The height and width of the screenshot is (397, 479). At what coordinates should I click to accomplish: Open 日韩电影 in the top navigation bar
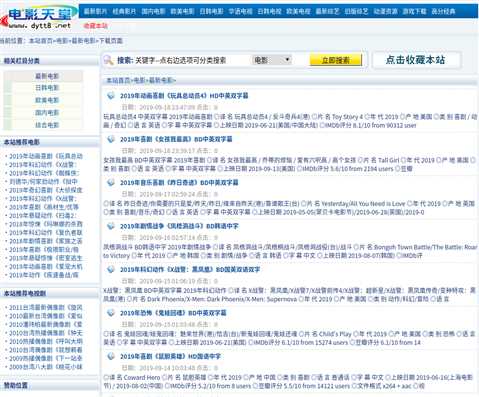211,11
